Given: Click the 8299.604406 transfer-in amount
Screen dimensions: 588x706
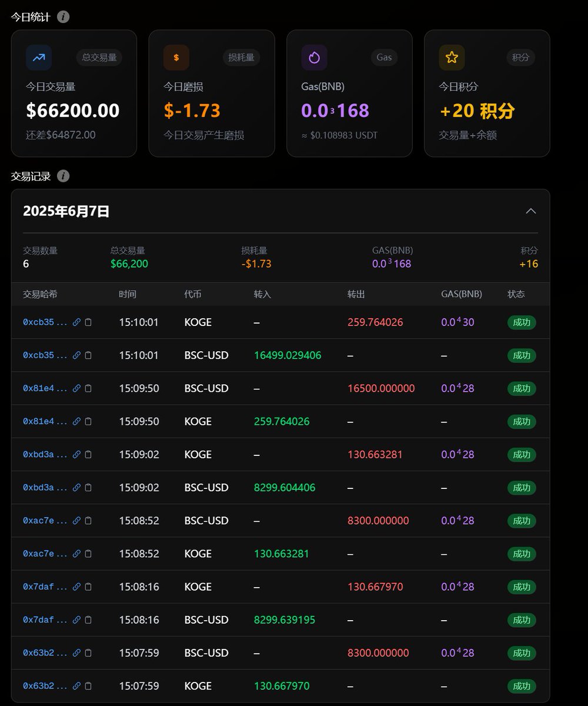Looking at the screenshot, I should tap(285, 487).
